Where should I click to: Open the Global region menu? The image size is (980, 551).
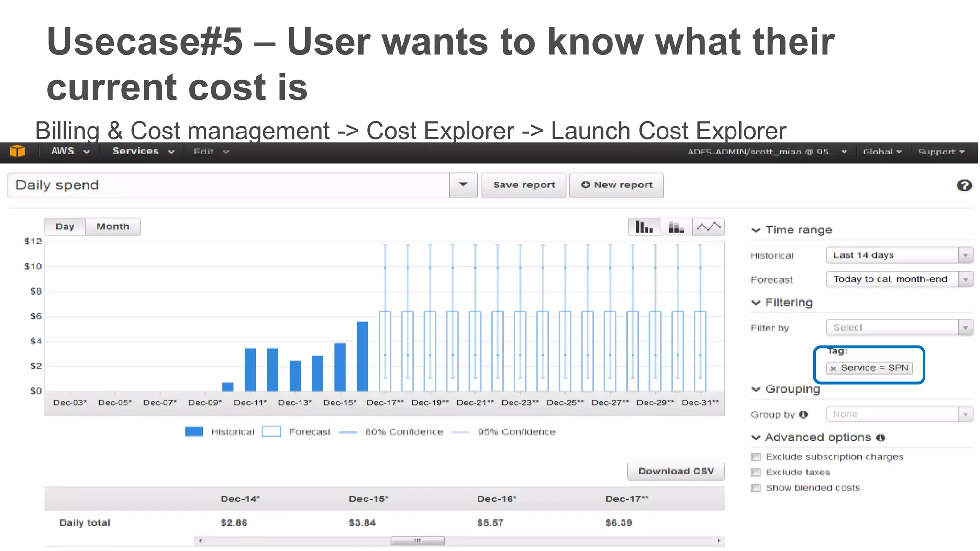pyautogui.click(x=882, y=152)
